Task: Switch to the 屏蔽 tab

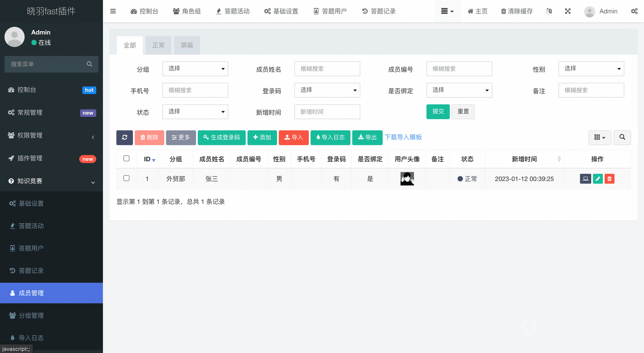Action: [187, 45]
